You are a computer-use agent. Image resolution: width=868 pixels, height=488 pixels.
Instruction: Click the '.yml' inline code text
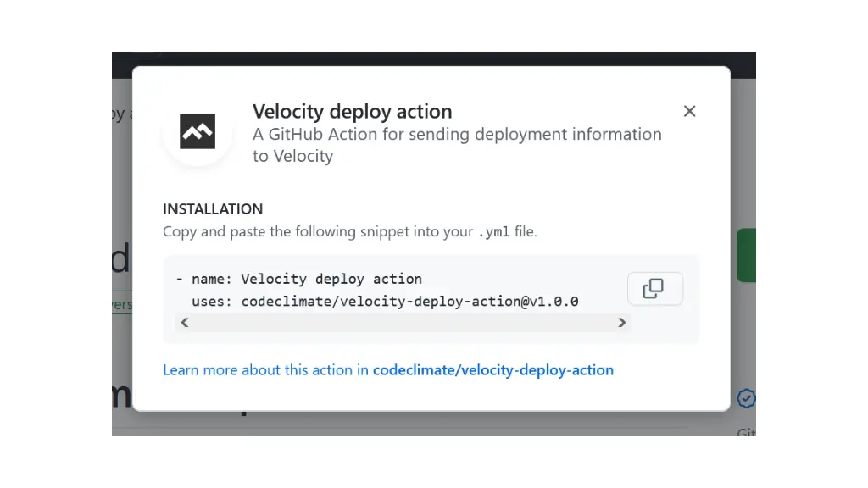[493, 232]
